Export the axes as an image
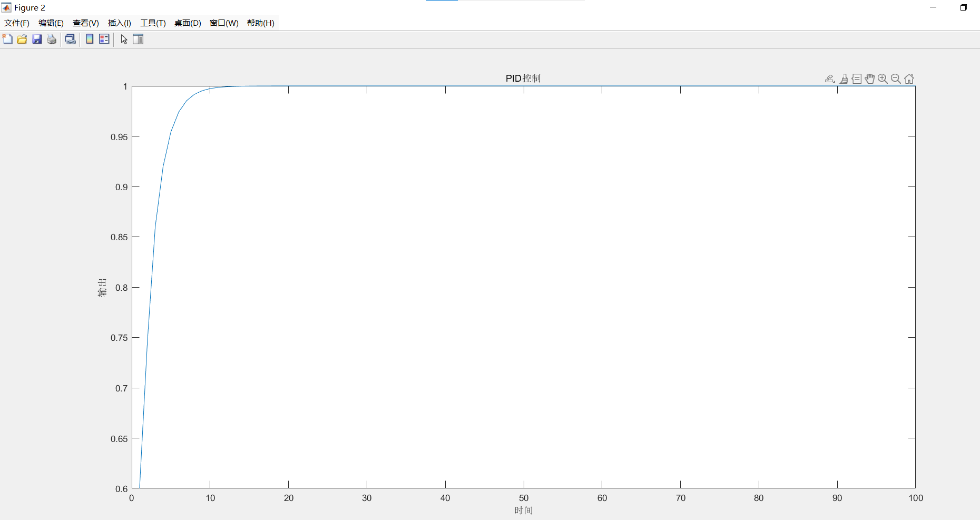The width and height of the screenshot is (980, 520). coord(828,77)
